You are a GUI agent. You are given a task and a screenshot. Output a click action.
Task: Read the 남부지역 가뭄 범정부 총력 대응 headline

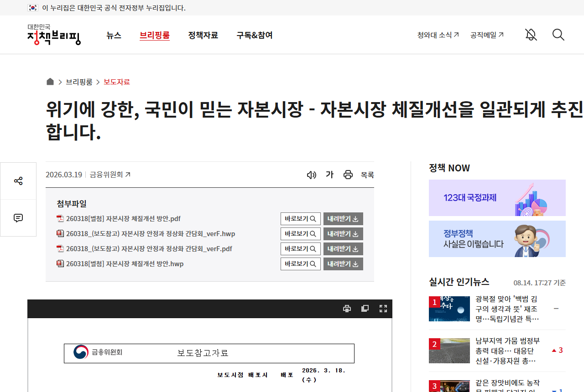(x=507, y=351)
